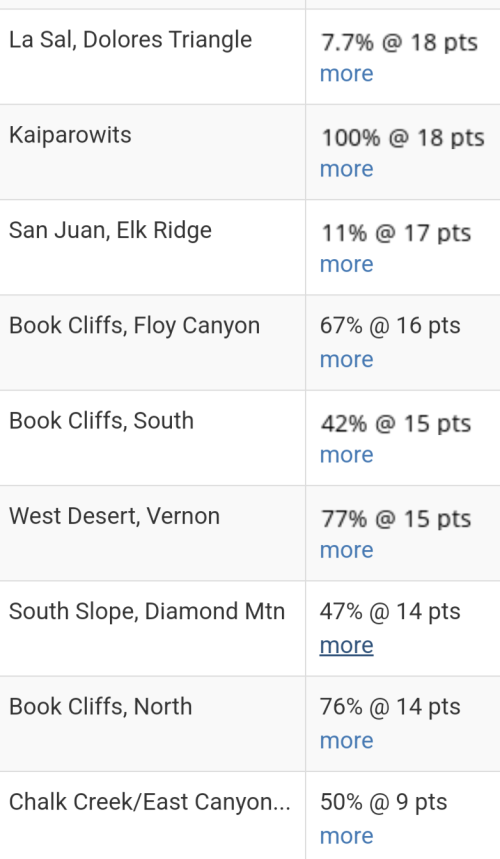The height and width of the screenshot is (859, 500).
Task: Select the West Desert, Vernon cell
Action: 152,534
